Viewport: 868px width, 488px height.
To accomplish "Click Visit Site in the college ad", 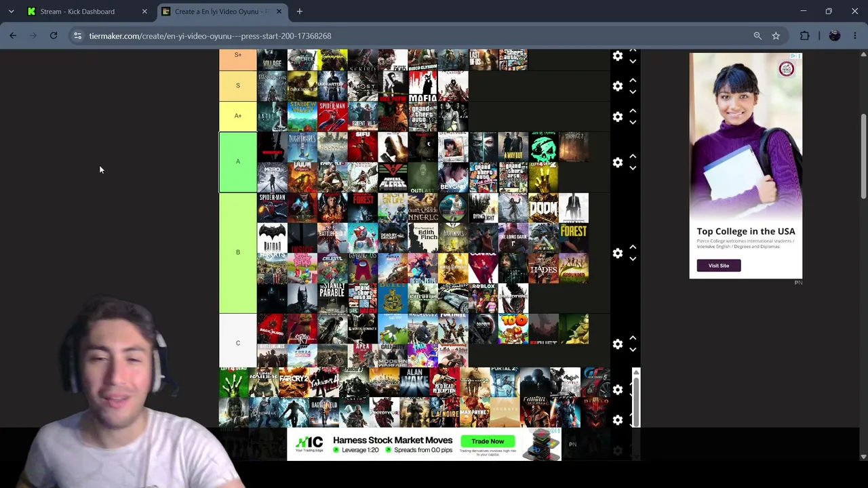I will pos(719,266).
